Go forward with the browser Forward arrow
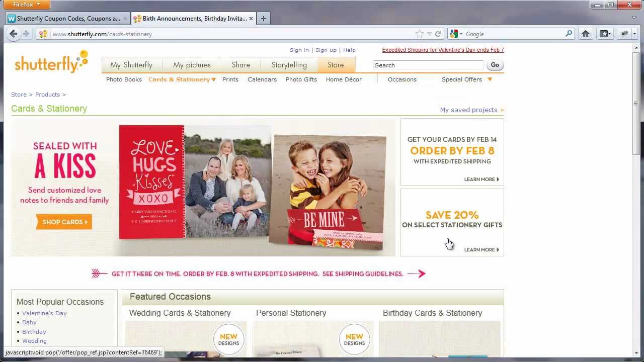644x362 pixels. 26,34
